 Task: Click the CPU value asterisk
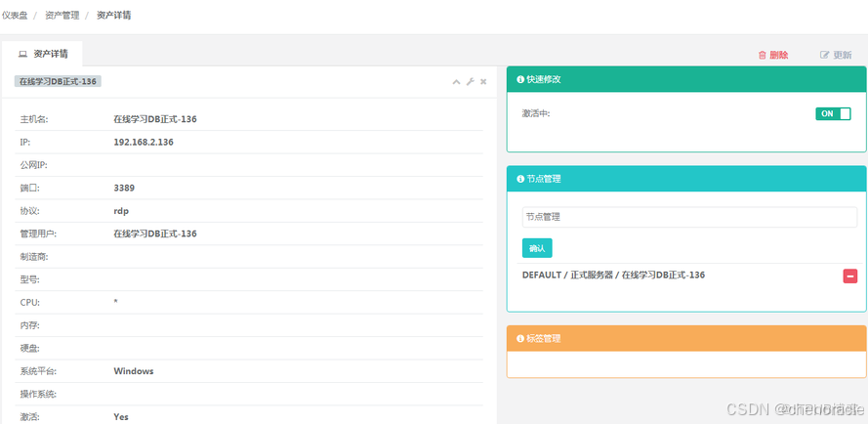point(115,302)
